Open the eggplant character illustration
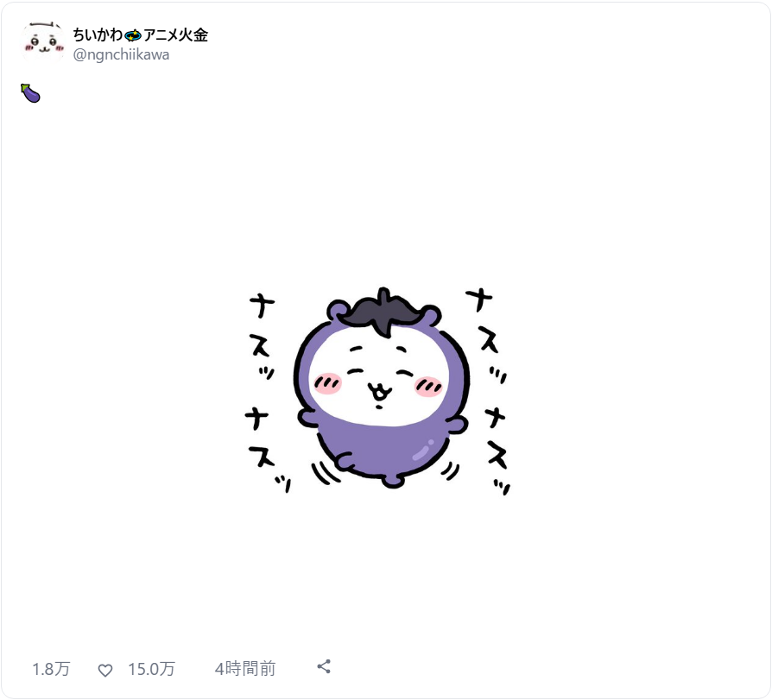The height and width of the screenshot is (700, 772). [x=380, y=390]
